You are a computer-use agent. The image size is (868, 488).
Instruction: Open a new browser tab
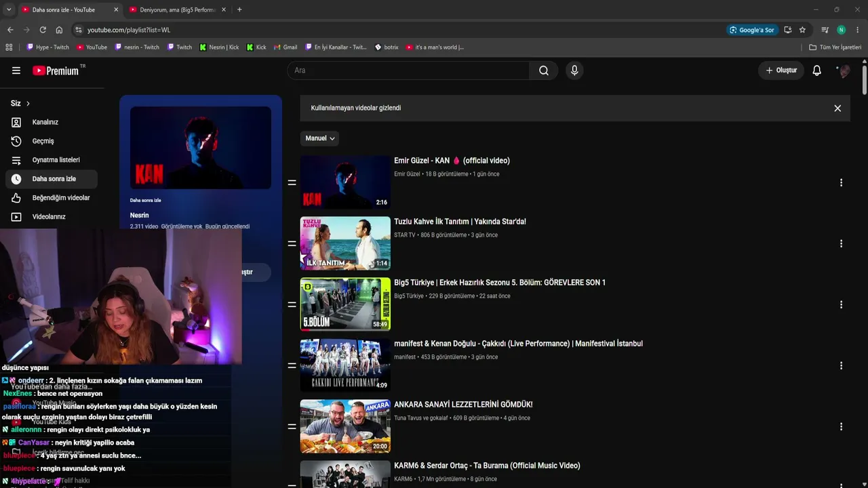(x=239, y=9)
